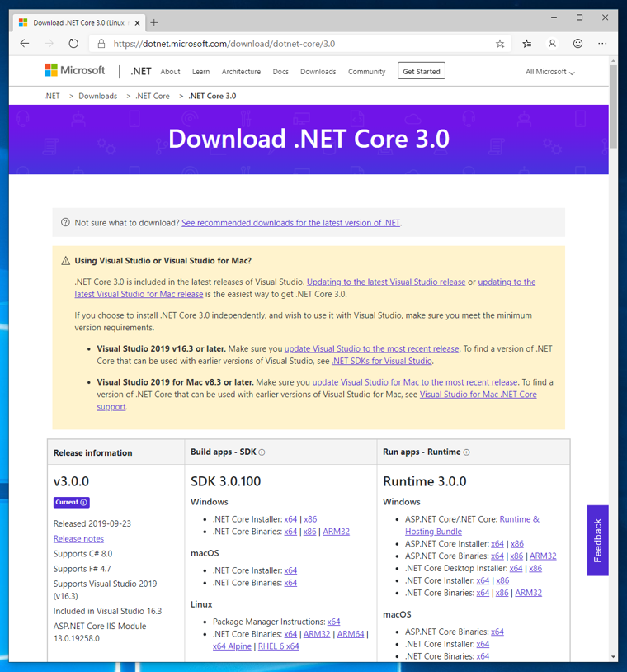Open the Docs menu item

click(280, 72)
